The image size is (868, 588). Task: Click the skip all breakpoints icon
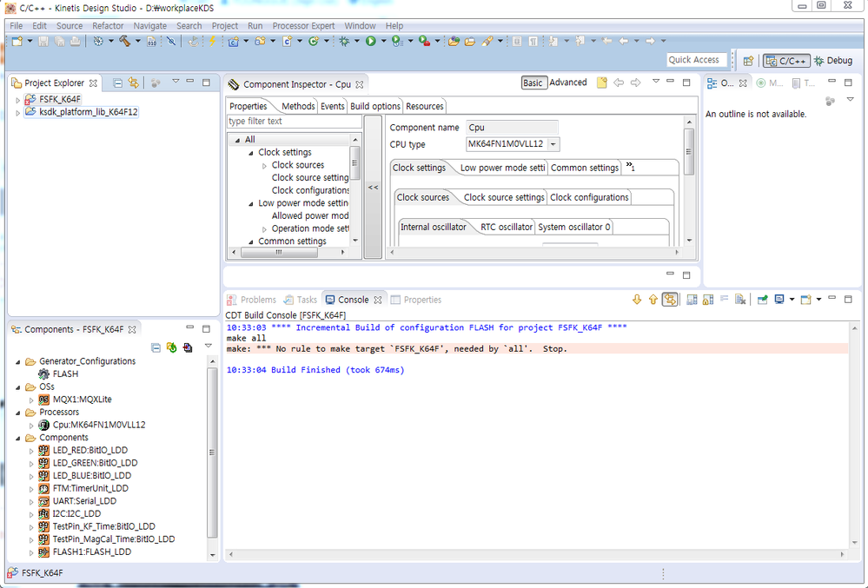coord(171,42)
